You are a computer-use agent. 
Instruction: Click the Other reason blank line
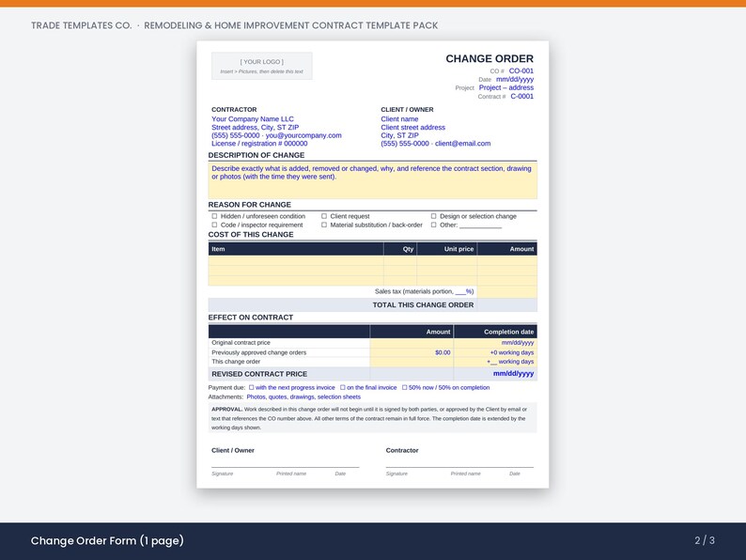coord(480,226)
